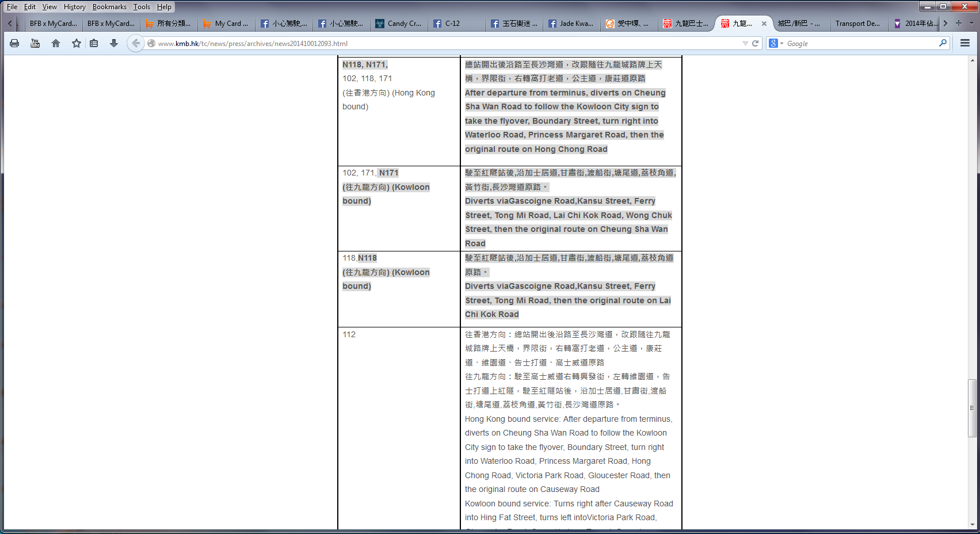Switch to the C-12 Facebook tab

tap(456, 24)
